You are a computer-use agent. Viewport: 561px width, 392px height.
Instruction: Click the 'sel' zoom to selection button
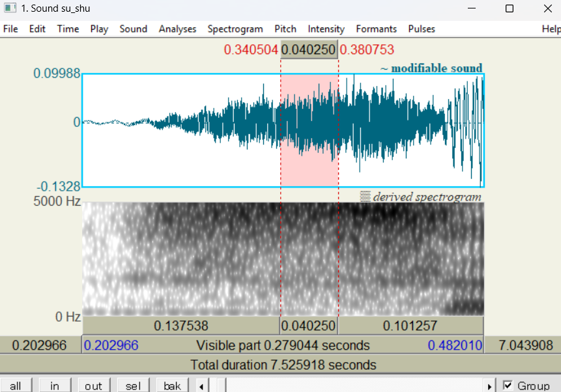(133, 385)
